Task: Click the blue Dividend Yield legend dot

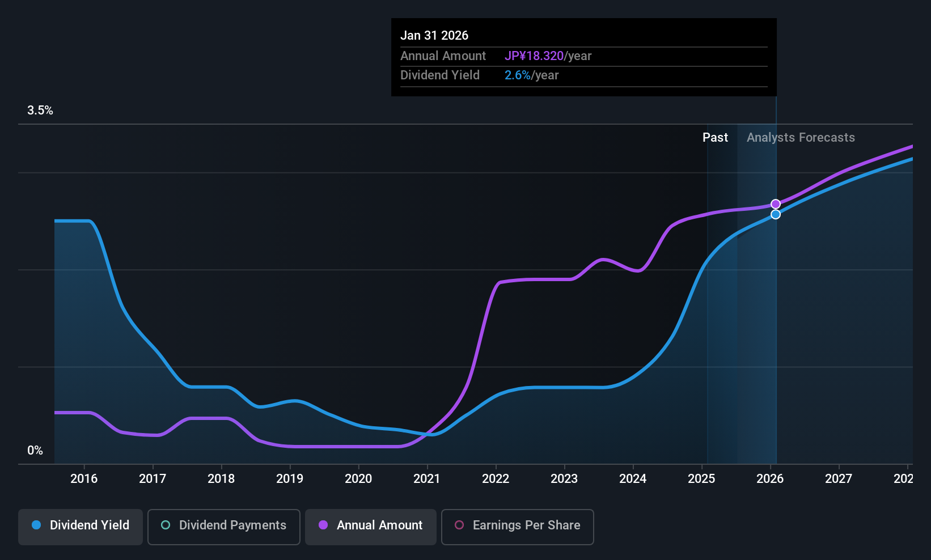Action: coord(36,525)
